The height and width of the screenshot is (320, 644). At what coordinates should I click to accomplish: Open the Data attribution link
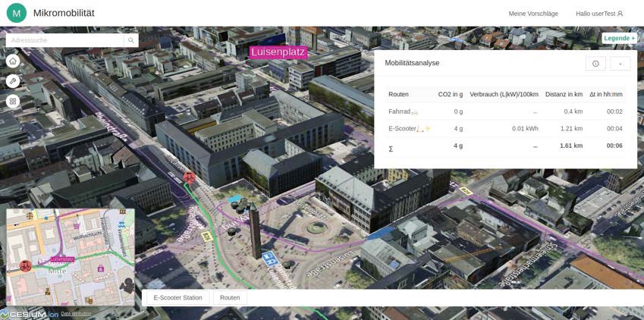tap(76, 314)
